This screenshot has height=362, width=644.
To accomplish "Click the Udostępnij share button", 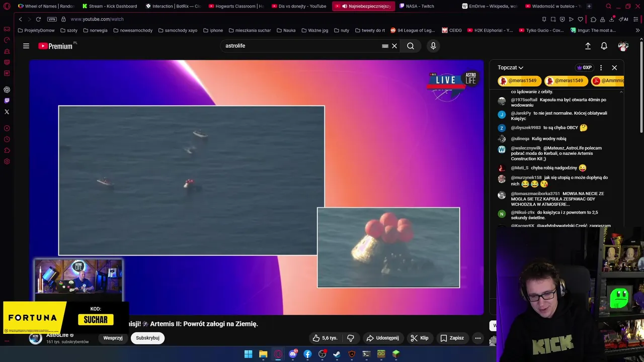I will click(382, 338).
